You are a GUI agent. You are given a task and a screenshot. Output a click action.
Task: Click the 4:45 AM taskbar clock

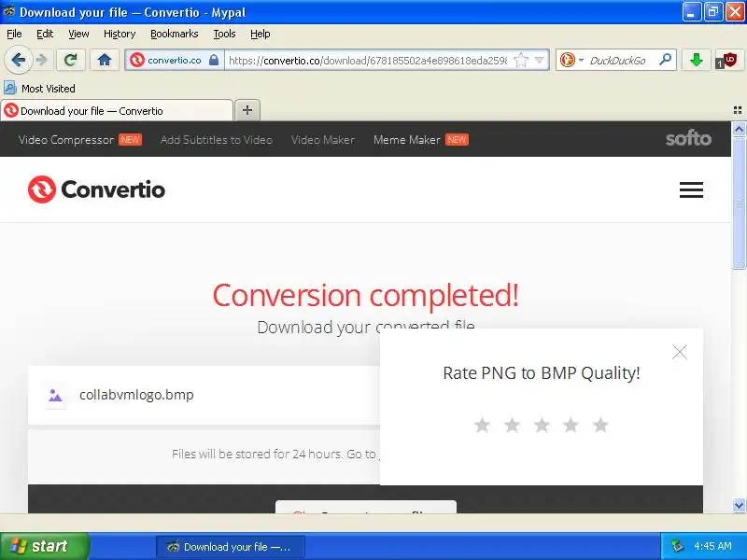coord(712,546)
